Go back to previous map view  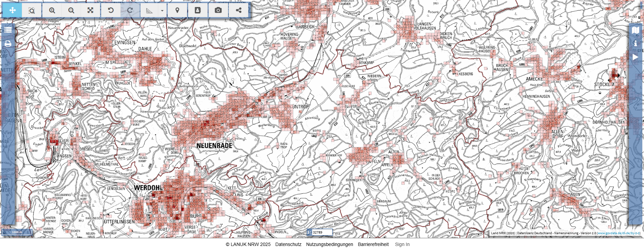click(x=111, y=10)
